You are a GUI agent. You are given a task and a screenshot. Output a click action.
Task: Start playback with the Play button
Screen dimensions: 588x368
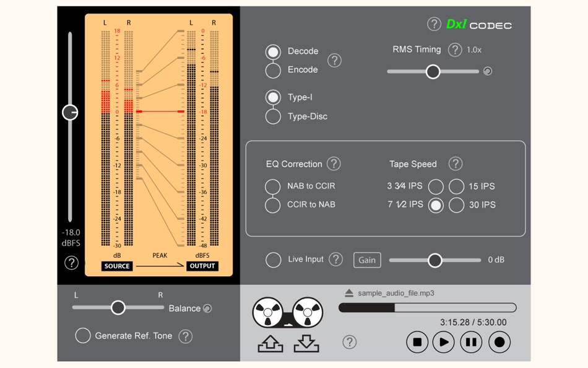tap(444, 342)
